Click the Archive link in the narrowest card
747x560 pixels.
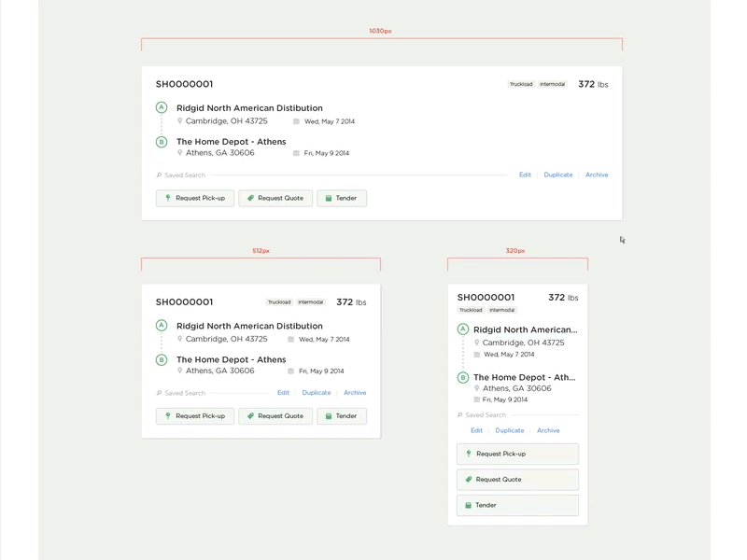[548, 430]
